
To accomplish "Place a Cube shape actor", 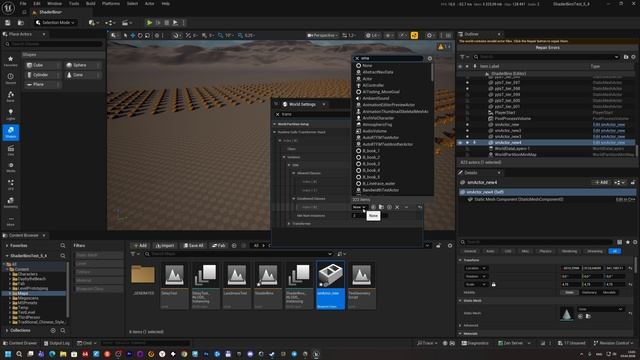I will (42, 65).
